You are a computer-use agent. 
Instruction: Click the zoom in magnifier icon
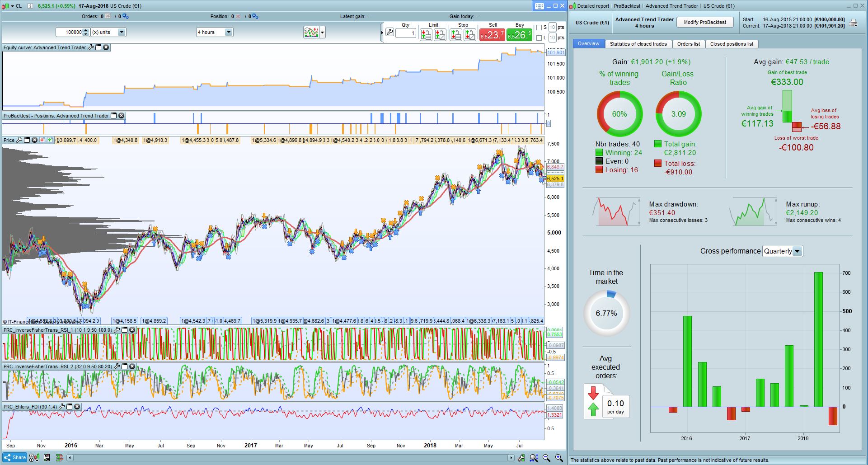click(559, 458)
